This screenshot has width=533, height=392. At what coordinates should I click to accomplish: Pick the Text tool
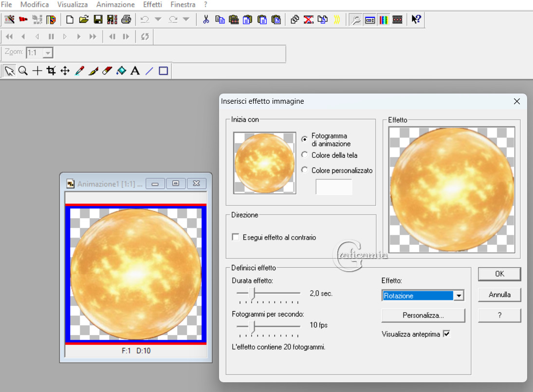[x=135, y=71]
